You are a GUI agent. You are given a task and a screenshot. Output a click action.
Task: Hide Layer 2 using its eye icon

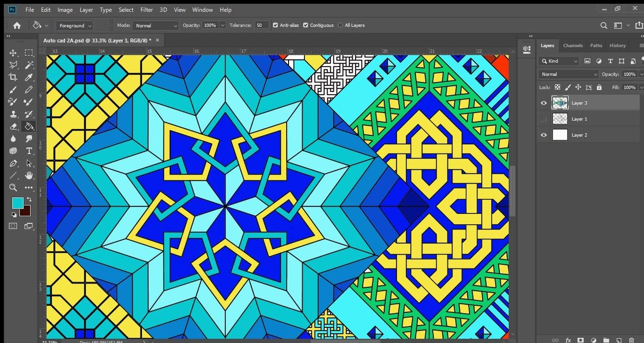[544, 135]
